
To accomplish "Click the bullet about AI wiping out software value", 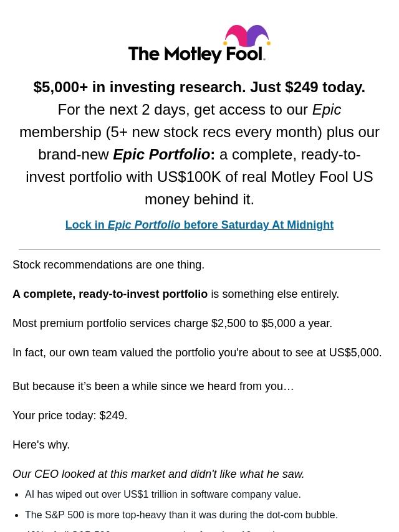I will click(x=163, y=495).
